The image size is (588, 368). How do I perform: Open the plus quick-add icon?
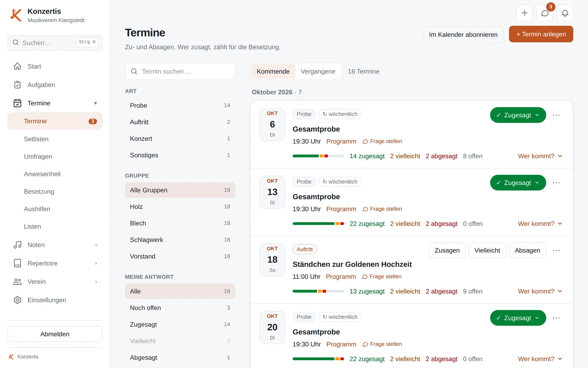(524, 13)
